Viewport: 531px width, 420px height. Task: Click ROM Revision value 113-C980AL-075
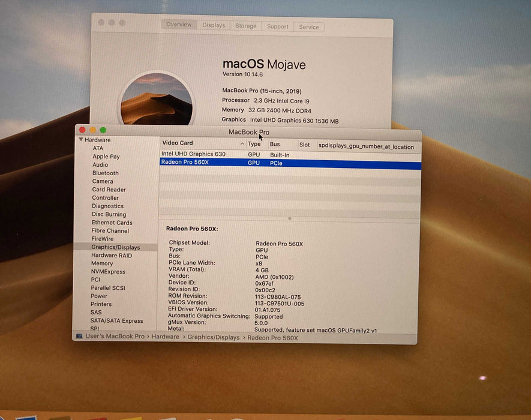278,297
